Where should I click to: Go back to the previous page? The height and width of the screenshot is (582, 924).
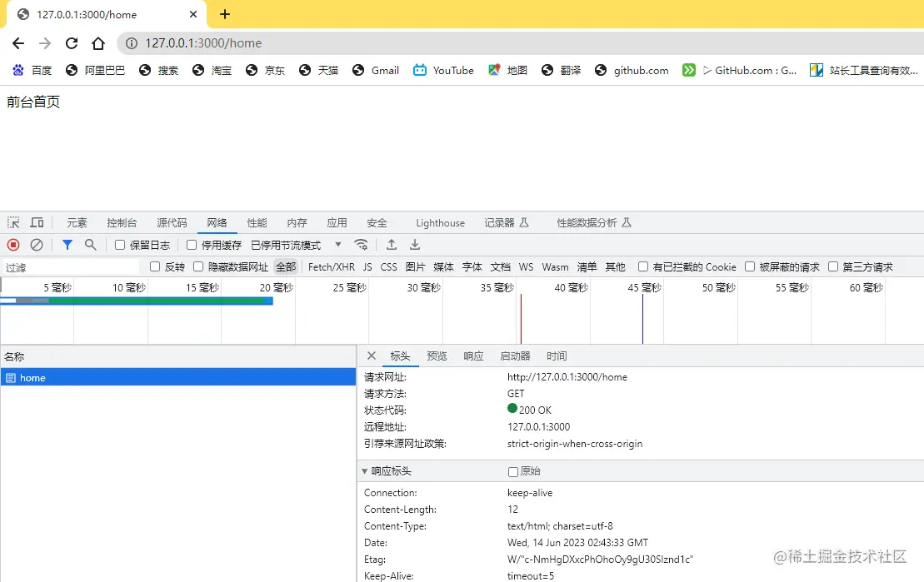(18, 43)
